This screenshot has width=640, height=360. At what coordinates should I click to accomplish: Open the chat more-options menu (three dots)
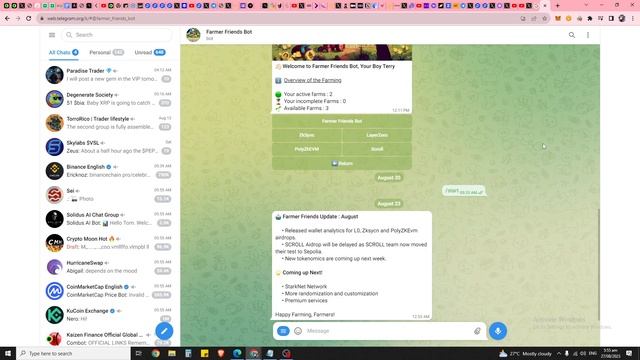[x=588, y=35]
